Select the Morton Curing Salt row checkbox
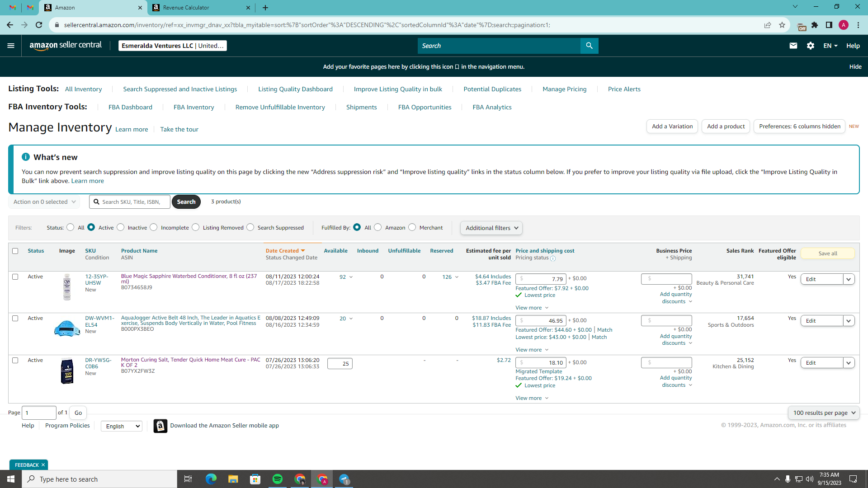Viewport: 868px width, 488px height. (x=15, y=360)
